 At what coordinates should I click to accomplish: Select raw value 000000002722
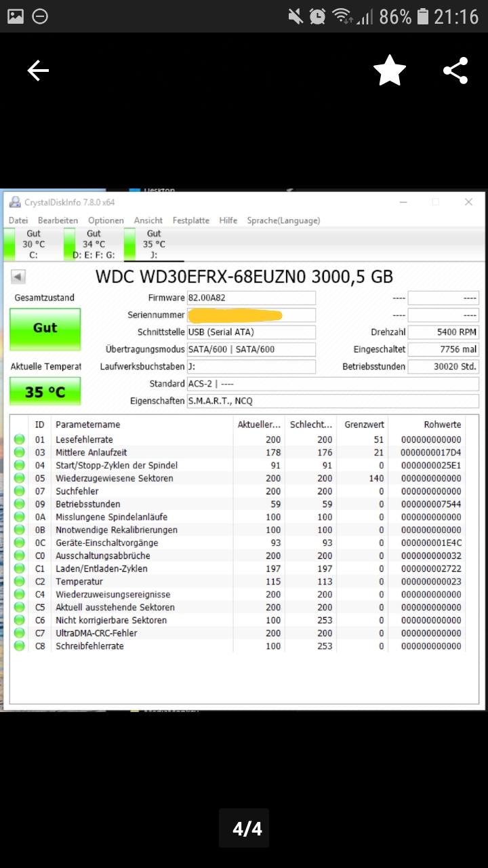pyautogui.click(x=430, y=568)
